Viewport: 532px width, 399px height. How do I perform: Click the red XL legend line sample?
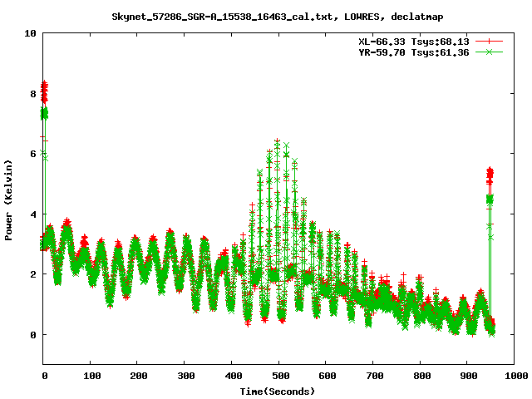coord(489,42)
